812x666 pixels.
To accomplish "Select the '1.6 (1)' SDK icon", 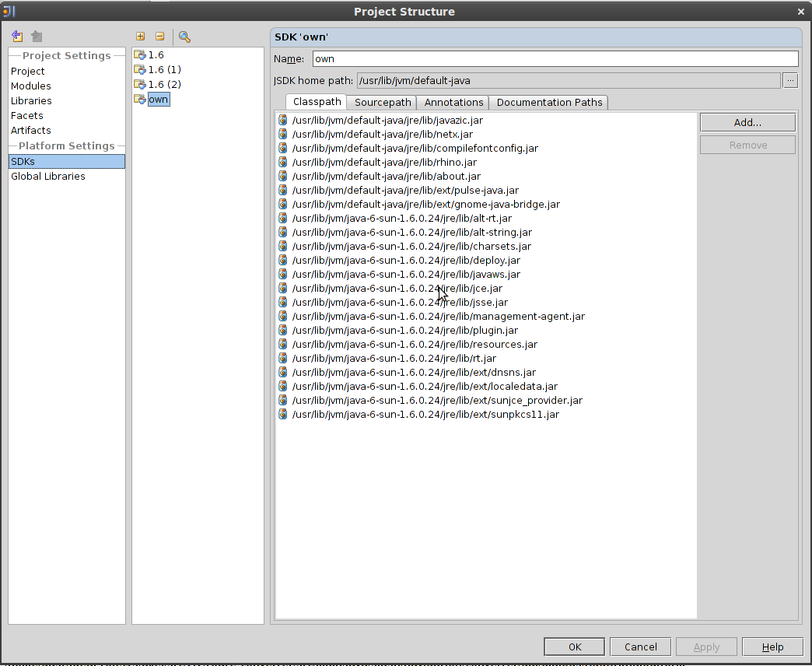I will [x=140, y=70].
